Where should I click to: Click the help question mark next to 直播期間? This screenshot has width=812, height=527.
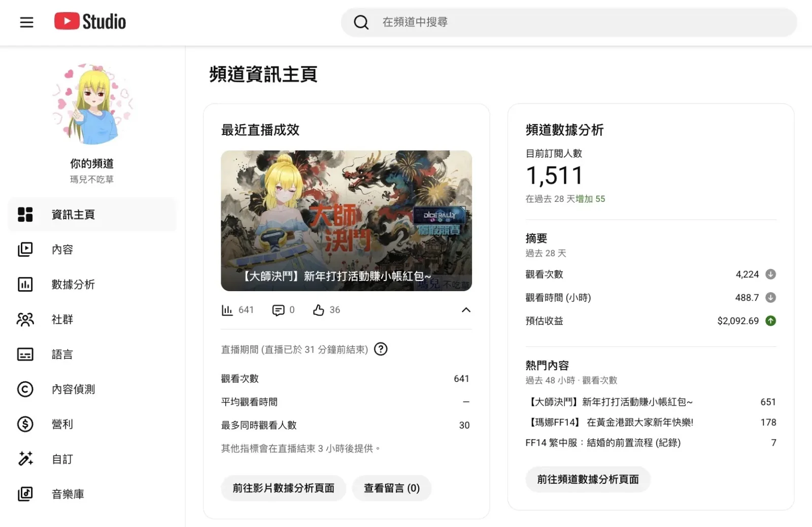pyautogui.click(x=381, y=349)
